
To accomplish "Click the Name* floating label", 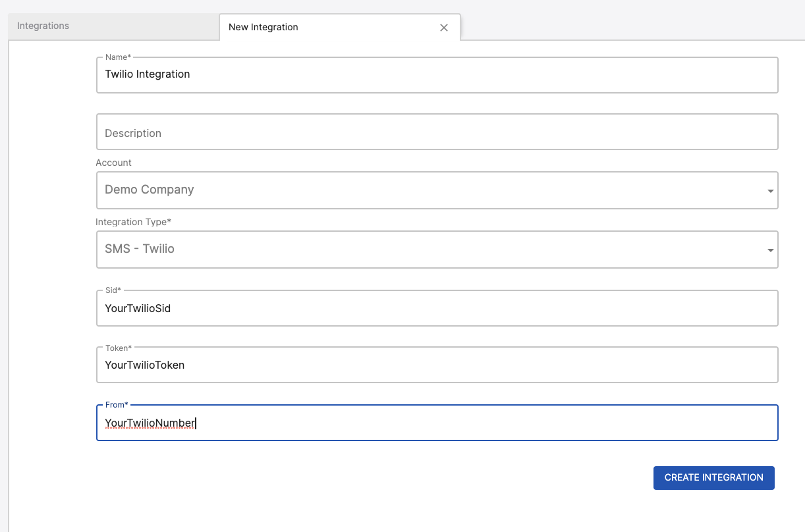I will [x=118, y=57].
